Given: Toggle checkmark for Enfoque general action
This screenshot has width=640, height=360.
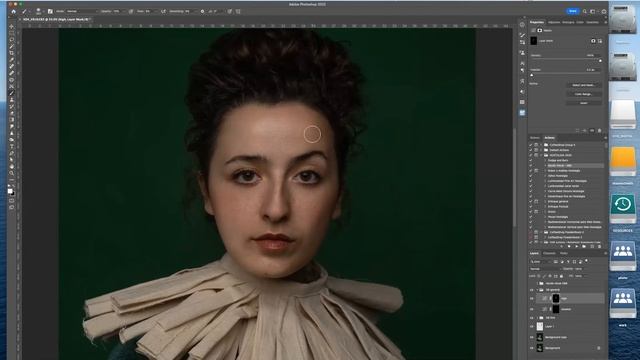Looking at the screenshot, I should click(531, 201).
